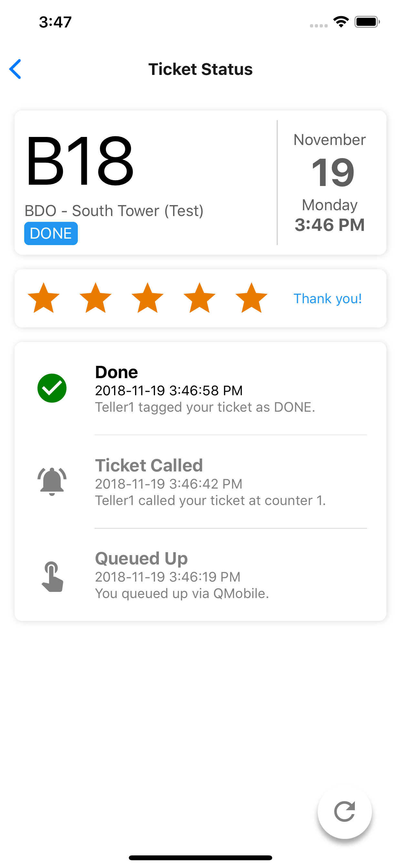Select the second rating star
Image resolution: width=401 pixels, height=868 pixels.
point(96,298)
